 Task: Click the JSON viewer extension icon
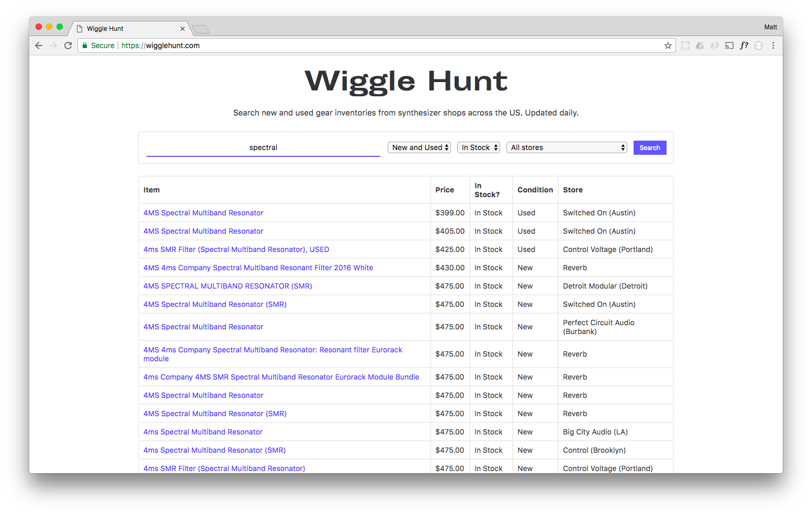[x=759, y=45]
